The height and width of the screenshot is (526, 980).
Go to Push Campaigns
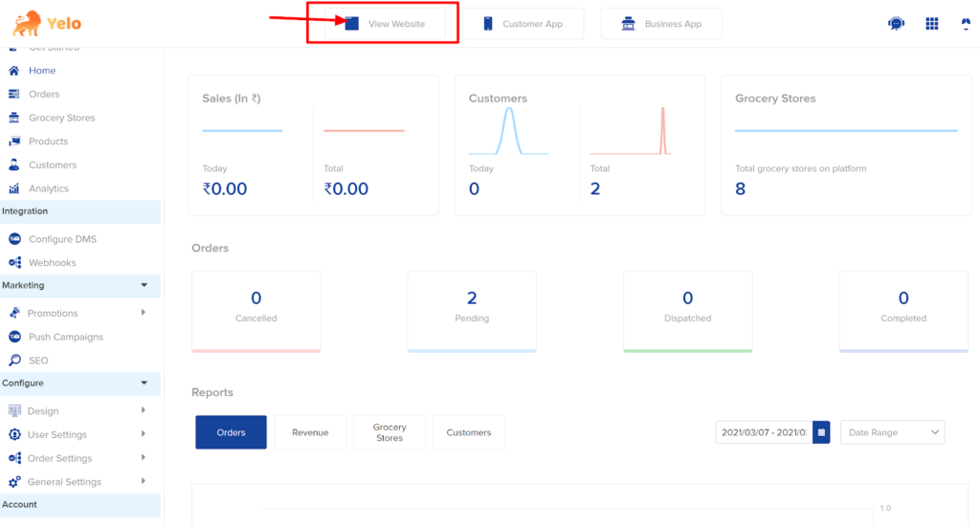(x=65, y=337)
